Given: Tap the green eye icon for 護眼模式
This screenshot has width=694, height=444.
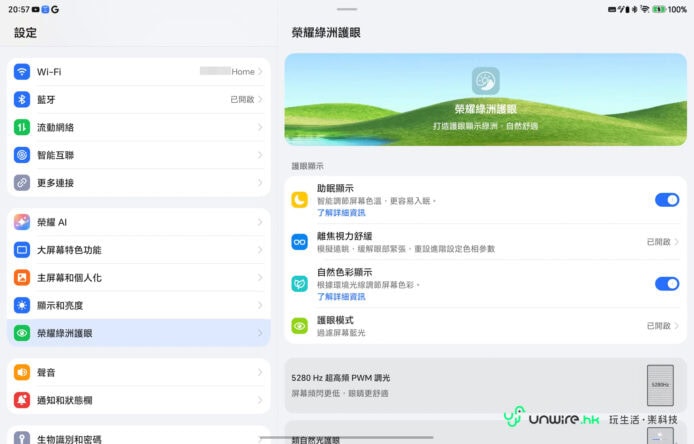Looking at the screenshot, I should coord(299,326).
